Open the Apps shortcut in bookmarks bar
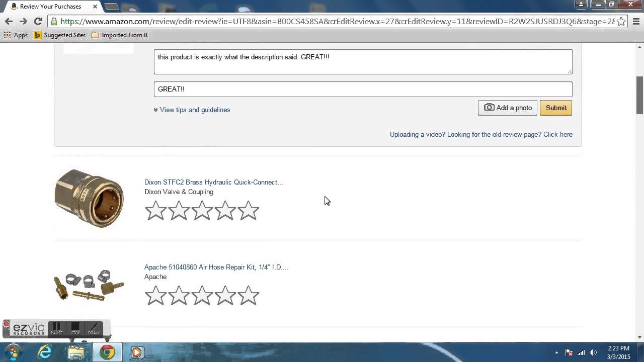 point(16,35)
